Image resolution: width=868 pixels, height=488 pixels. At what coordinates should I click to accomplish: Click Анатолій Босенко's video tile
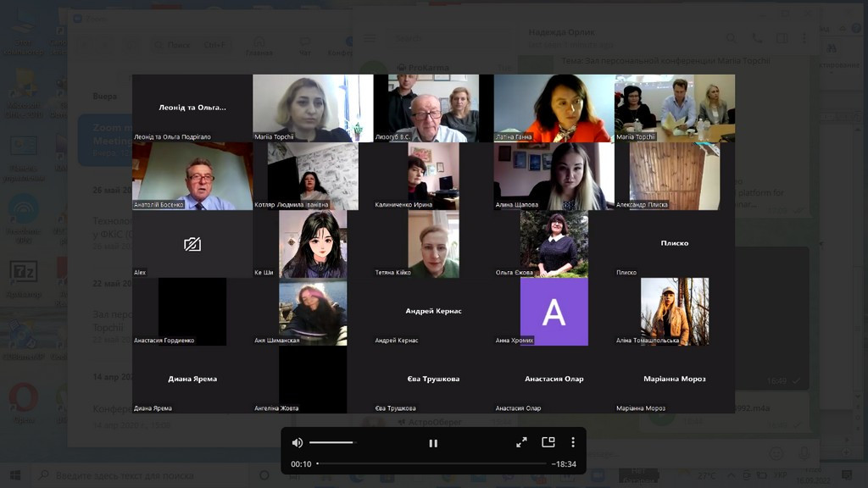tap(192, 175)
